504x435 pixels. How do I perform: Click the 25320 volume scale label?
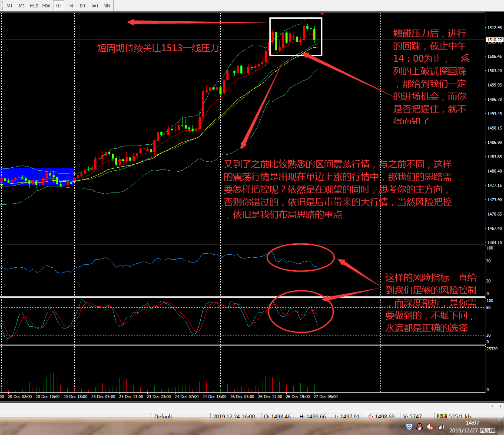(x=492, y=349)
